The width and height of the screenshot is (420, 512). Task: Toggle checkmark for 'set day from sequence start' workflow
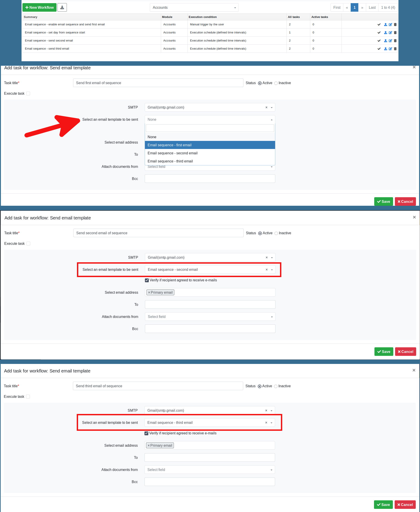379,33
